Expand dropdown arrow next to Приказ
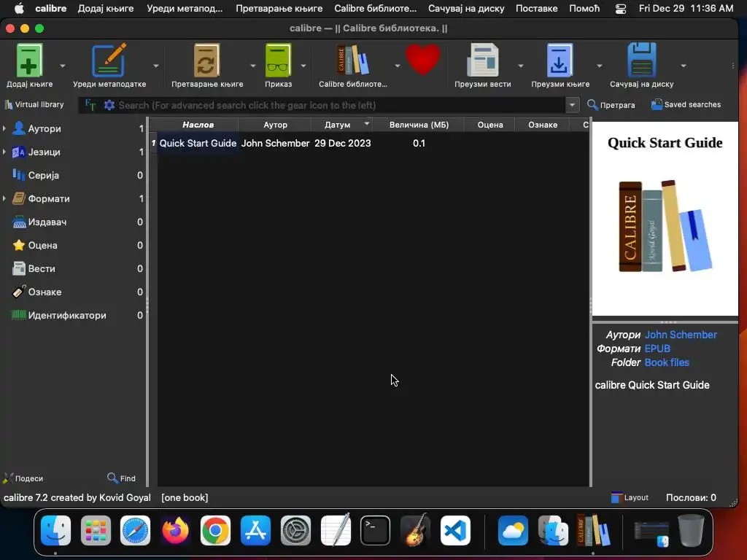The image size is (747, 560). pyautogui.click(x=303, y=66)
